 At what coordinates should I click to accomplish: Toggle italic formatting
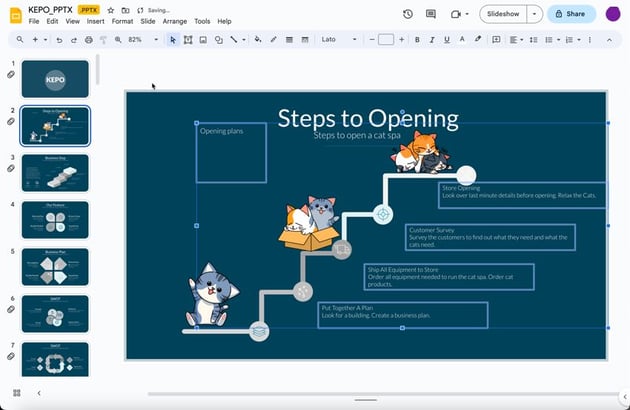[431, 40]
